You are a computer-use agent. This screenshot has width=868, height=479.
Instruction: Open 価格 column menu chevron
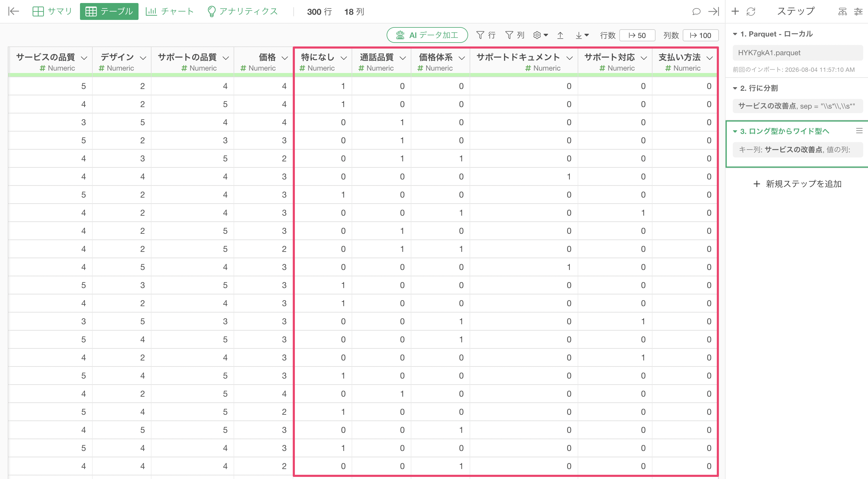(x=285, y=58)
